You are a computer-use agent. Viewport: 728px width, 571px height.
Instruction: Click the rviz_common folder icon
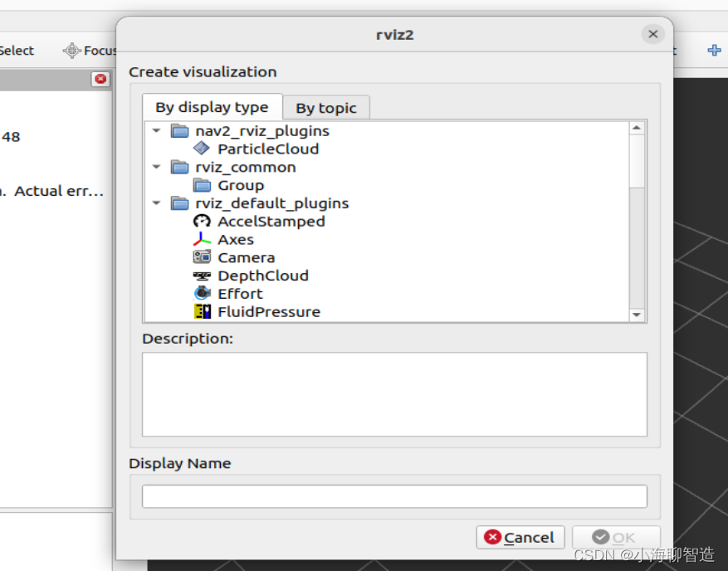click(x=179, y=167)
